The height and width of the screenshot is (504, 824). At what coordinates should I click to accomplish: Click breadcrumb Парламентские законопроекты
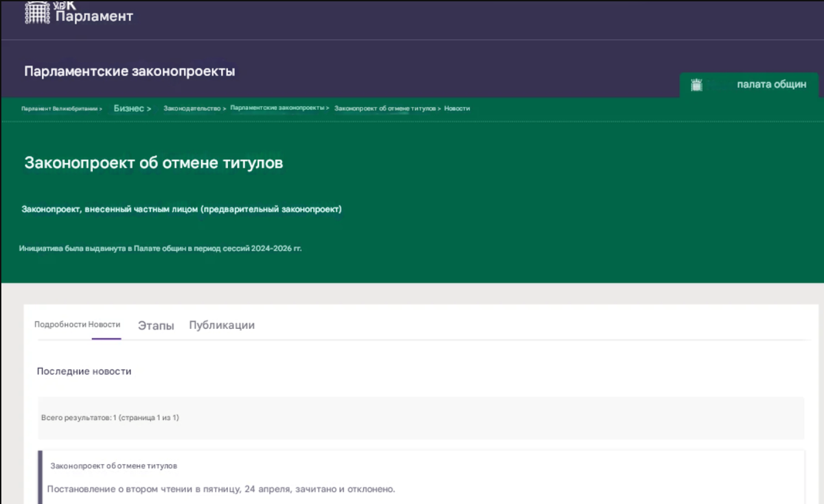pos(278,108)
